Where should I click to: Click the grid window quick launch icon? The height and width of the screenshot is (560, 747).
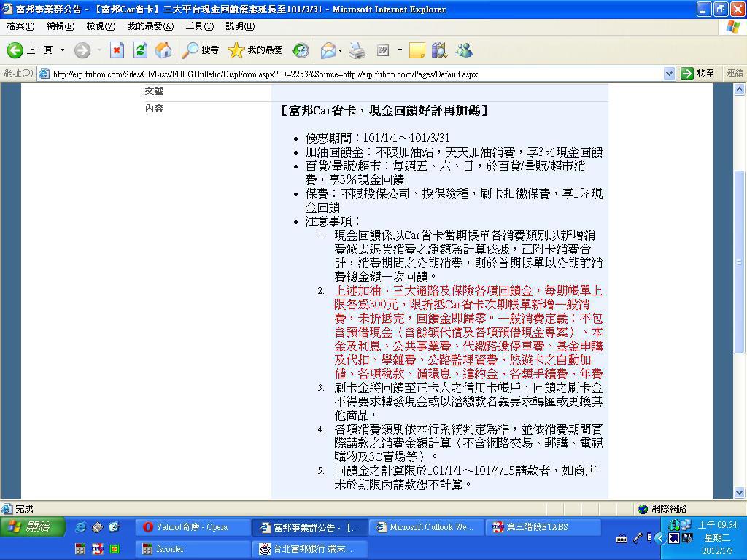(80, 549)
